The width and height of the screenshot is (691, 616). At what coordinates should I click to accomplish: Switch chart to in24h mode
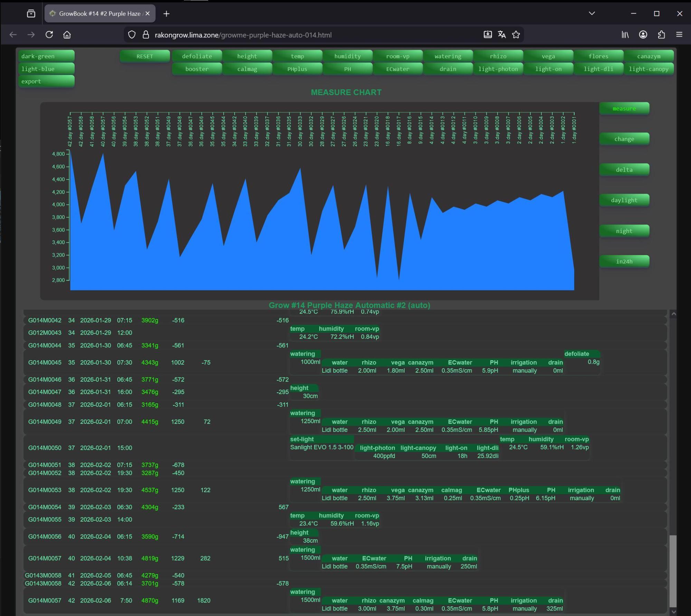click(x=624, y=261)
